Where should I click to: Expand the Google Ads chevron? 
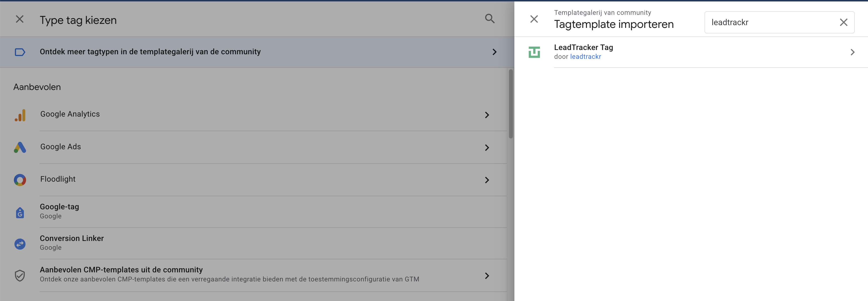point(487,148)
